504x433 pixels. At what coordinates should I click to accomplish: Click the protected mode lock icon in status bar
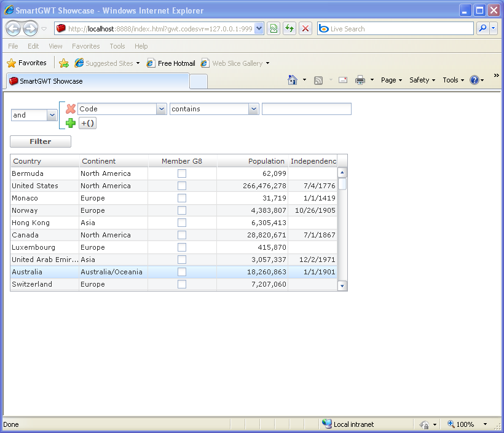[424, 424]
